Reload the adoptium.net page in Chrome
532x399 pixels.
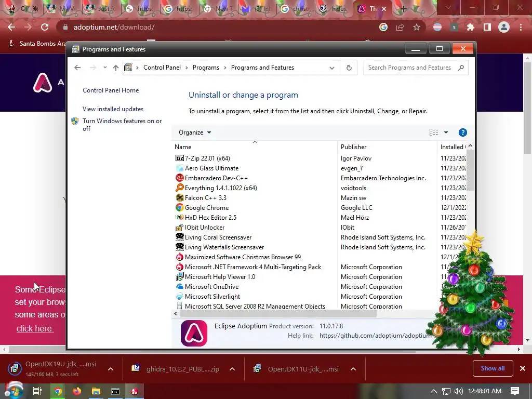click(x=45, y=27)
